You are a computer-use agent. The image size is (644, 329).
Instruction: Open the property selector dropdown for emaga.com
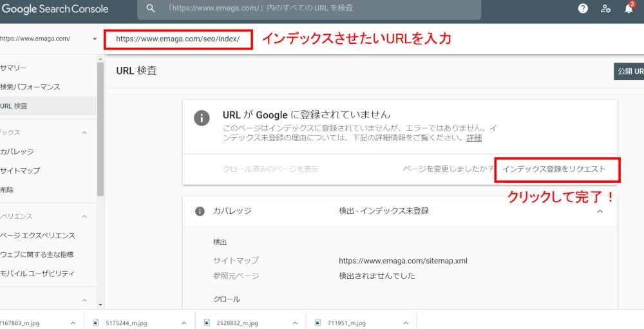(95, 39)
